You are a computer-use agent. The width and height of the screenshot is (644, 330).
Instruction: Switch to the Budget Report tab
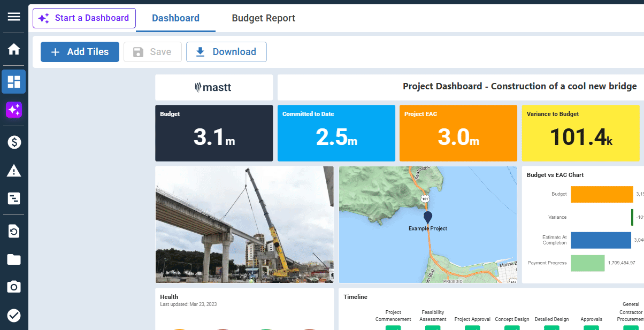(x=263, y=18)
